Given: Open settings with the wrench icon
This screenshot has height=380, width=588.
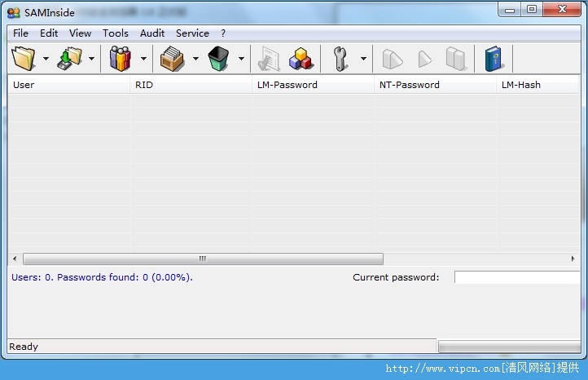Looking at the screenshot, I should click(x=340, y=59).
